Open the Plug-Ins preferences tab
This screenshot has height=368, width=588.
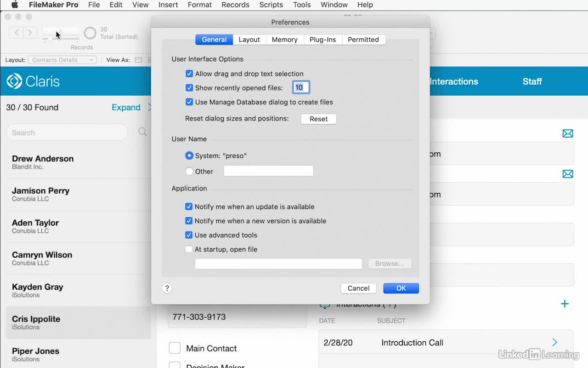(322, 40)
